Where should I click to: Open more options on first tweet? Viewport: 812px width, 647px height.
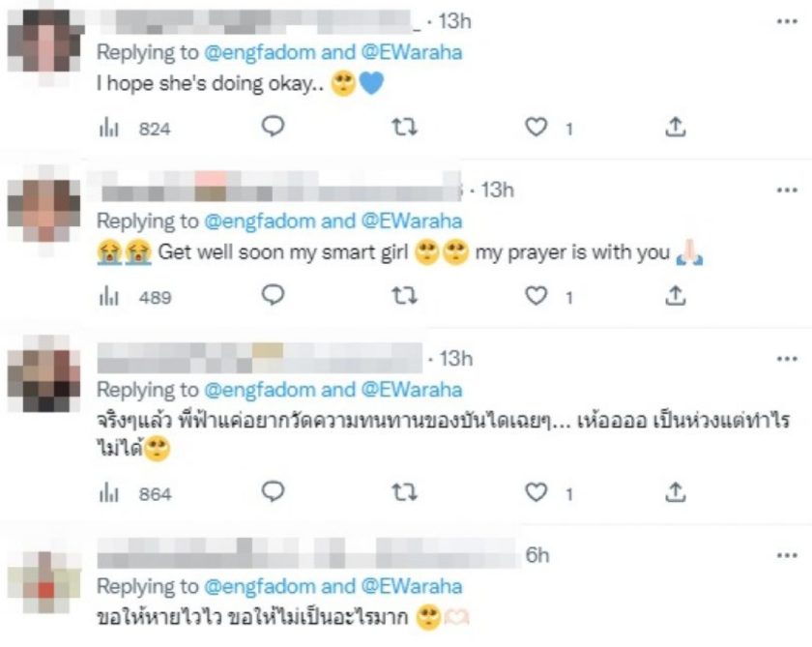[787, 21]
